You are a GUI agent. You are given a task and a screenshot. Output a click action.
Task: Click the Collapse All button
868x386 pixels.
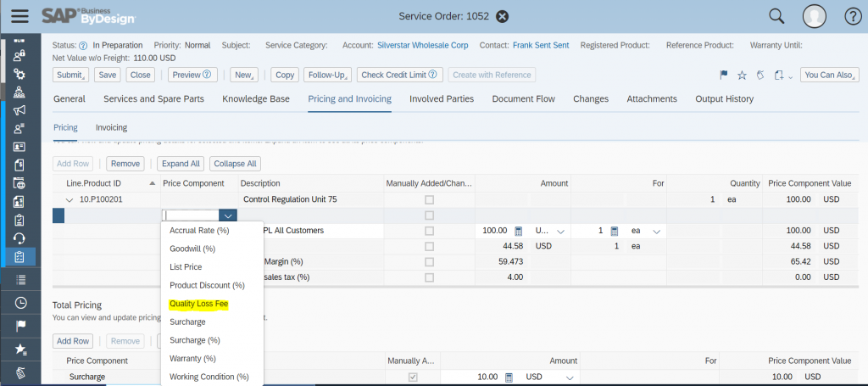[x=236, y=164]
